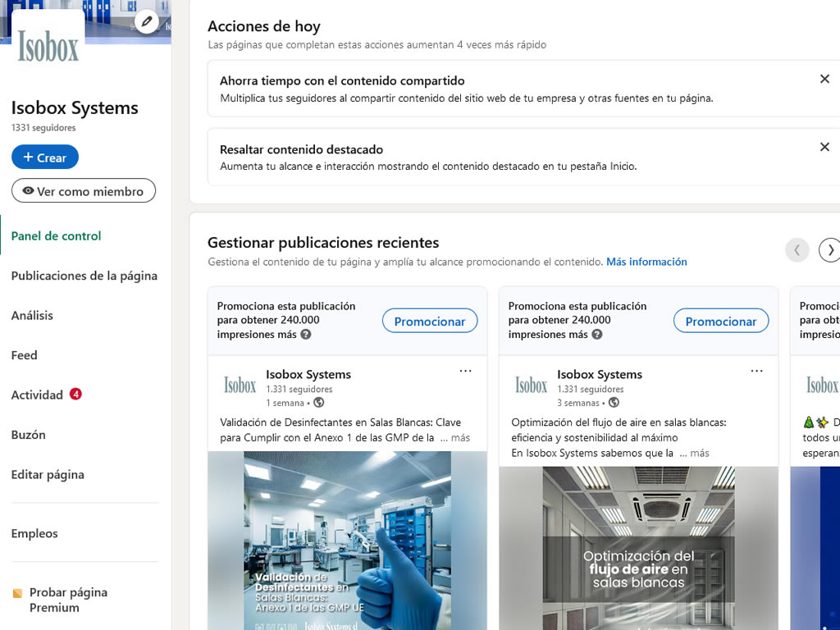Click the 'Más información' link
Viewport: 840px width, 630px height.
[x=646, y=262]
